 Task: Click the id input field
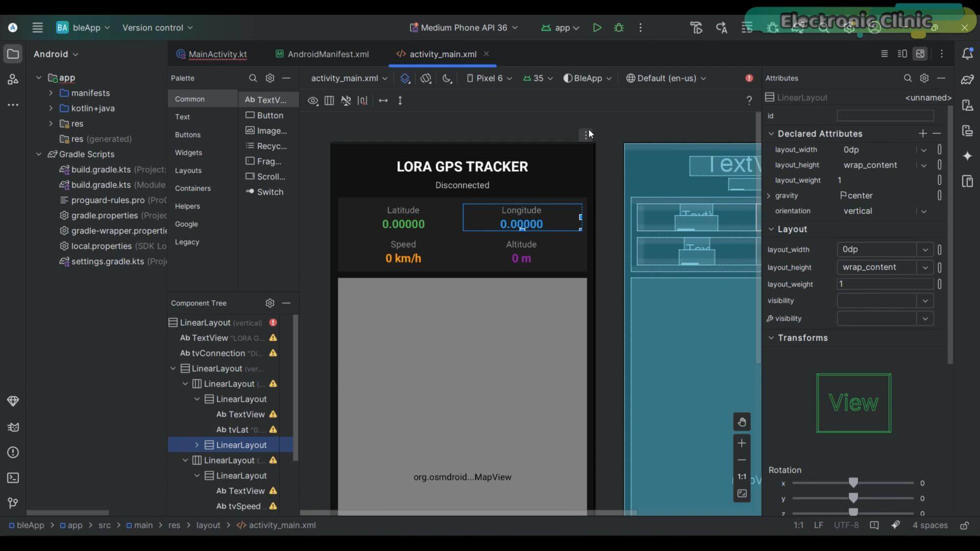885,116
